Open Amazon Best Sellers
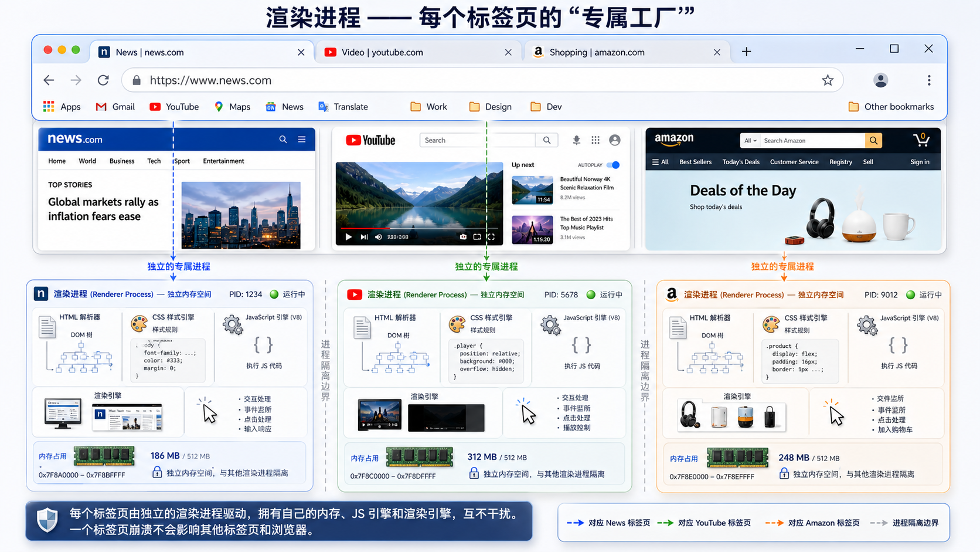Screen dimensions: 980x552 point(695,162)
